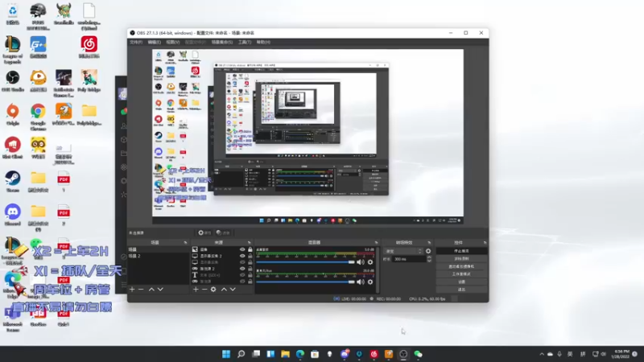Increase the 300 ms duration with the up stepper arrow
This screenshot has width=644, height=362.
[429, 257]
